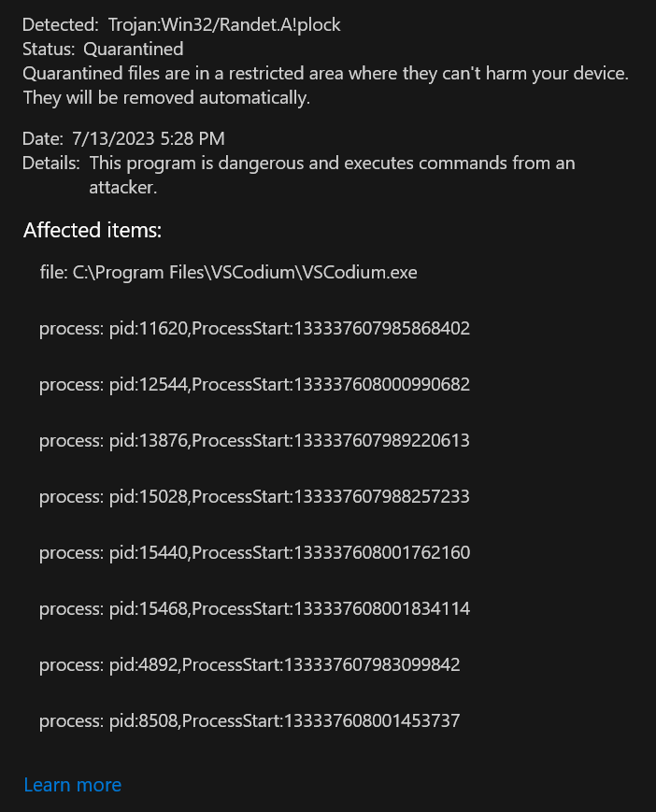This screenshot has height=812, width=656.
Task: Click process entry with pid 13876
Action: pyautogui.click(x=254, y=440)
